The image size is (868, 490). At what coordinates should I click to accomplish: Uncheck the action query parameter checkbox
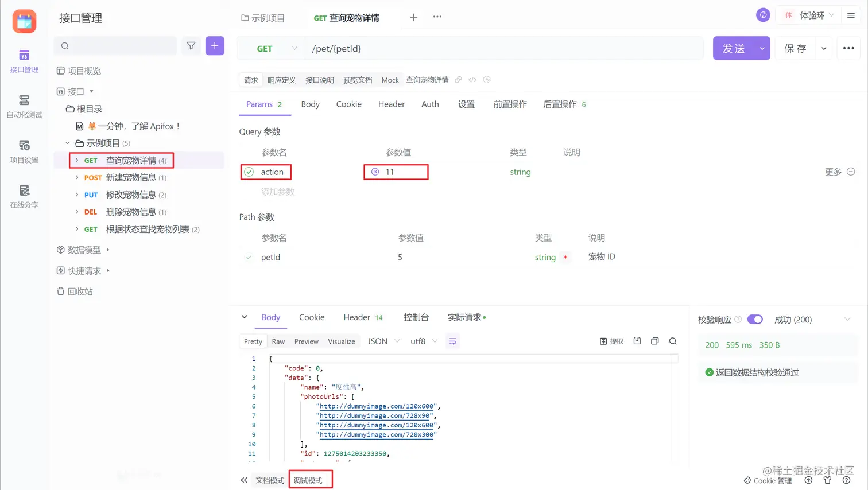(249, 172)
